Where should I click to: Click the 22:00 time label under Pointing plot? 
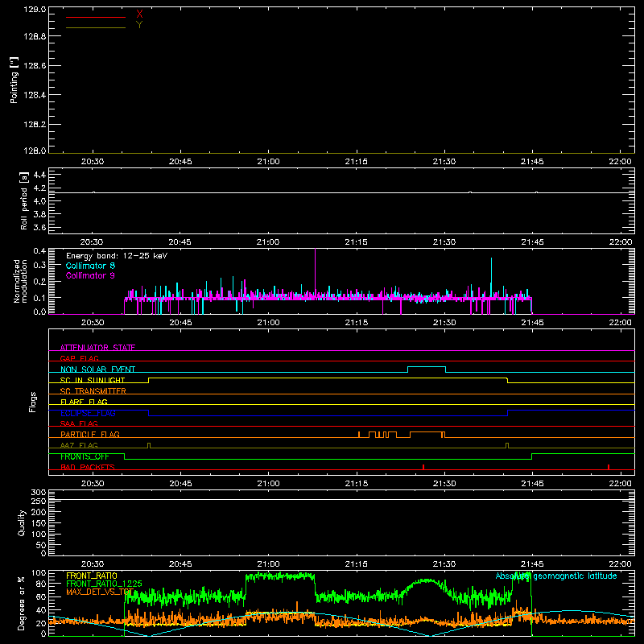coord(620,162)
